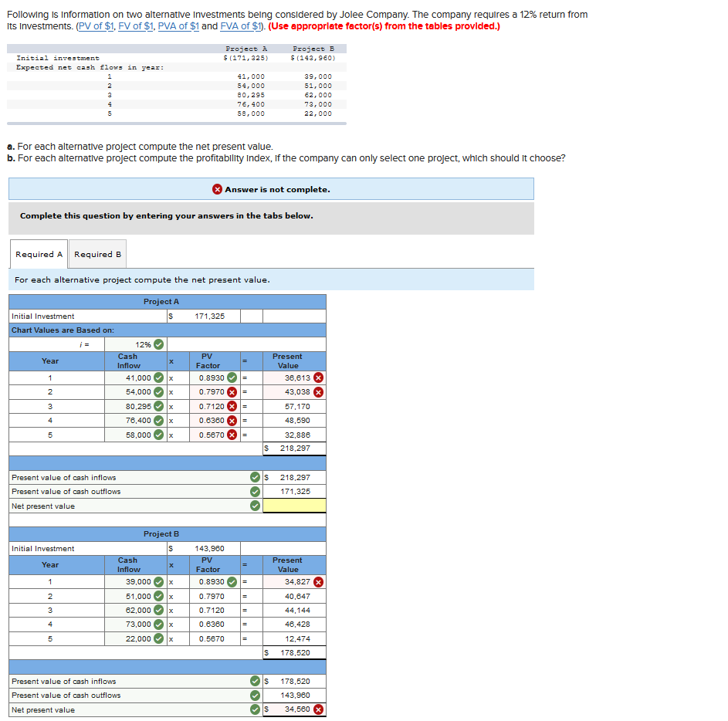Select the Required A tab
The width and height of the screenshot is (728, 721).
[39, 254]
